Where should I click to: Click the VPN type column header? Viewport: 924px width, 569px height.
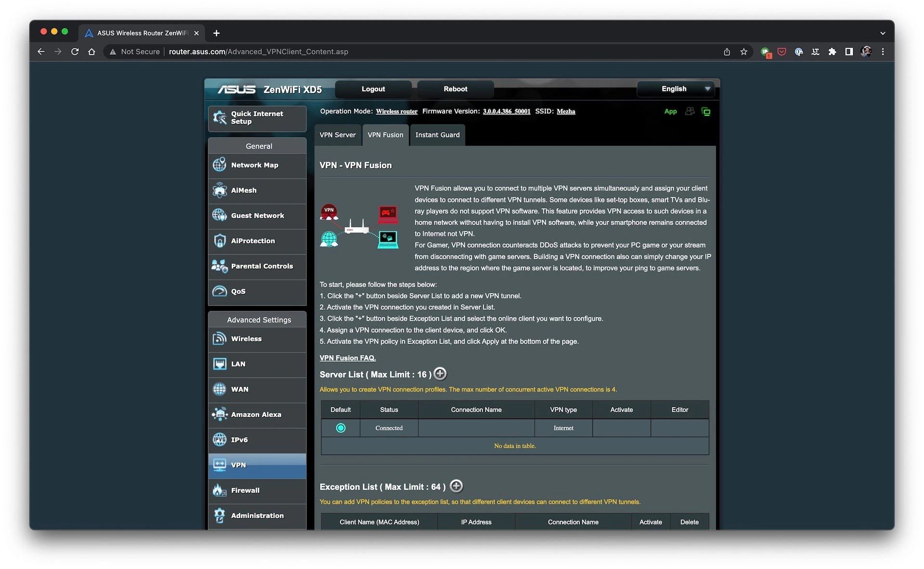(563, 410)
